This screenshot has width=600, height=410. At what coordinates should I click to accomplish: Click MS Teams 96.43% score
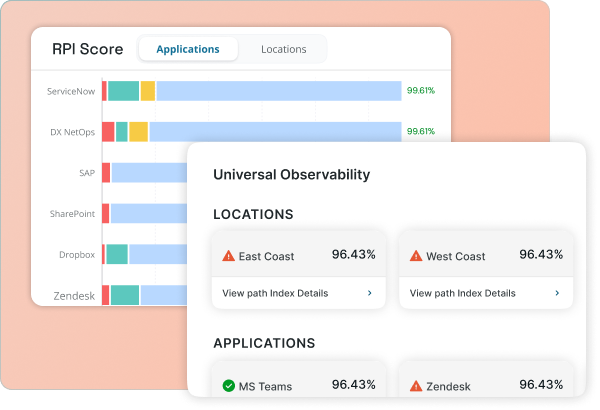point(354,384)
